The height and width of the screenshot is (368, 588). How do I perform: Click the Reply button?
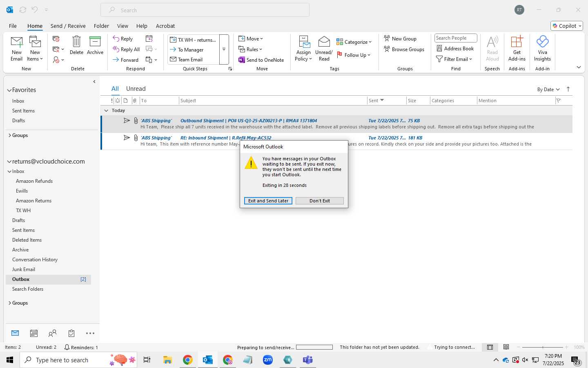point(123,39)
